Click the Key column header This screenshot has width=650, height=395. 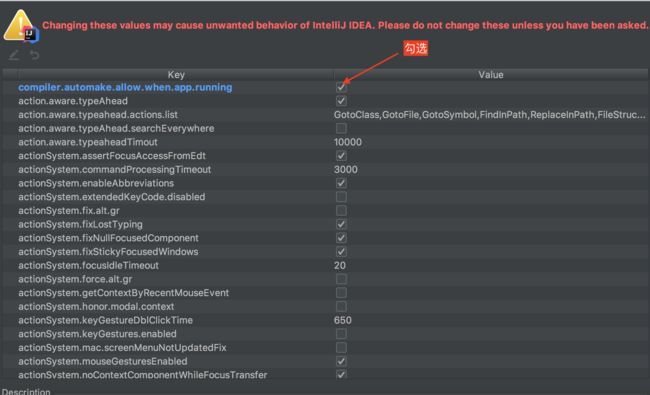pyautogui.click(x=176, y=75)
